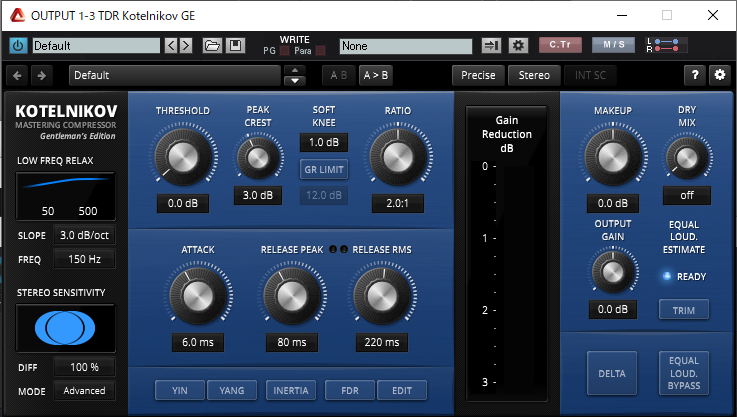The image size is (737, 417).
Task: Toggle the DELTA button
Action: [612, 373]
